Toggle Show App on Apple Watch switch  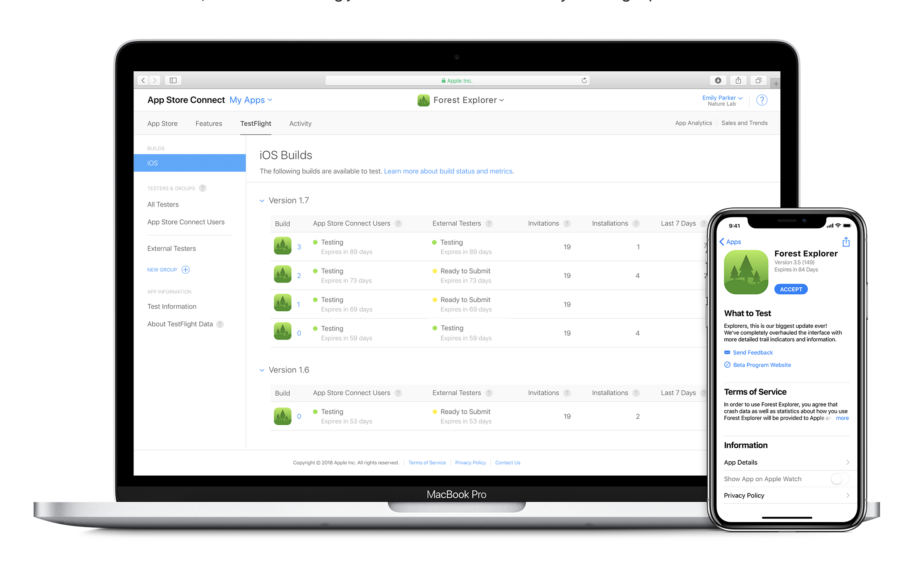[840, 479]
